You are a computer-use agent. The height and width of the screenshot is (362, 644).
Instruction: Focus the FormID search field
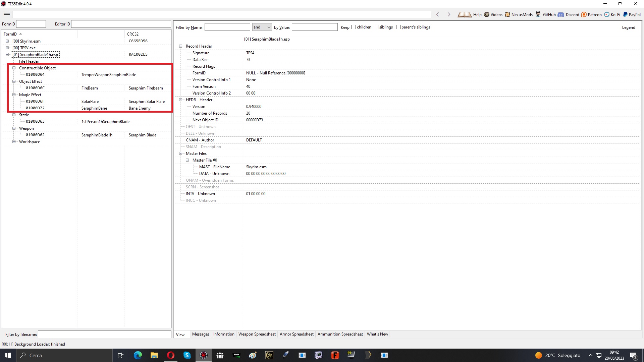[x=31, y=24]
